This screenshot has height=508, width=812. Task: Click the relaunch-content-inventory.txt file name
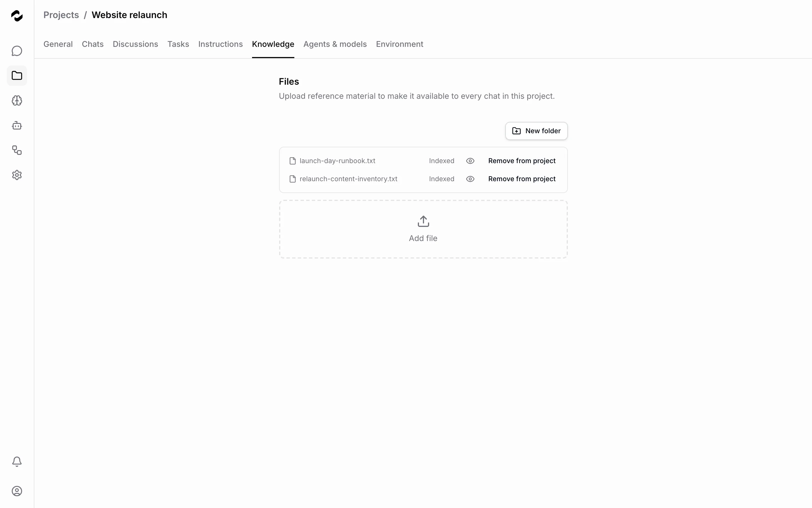coord(348,179)
